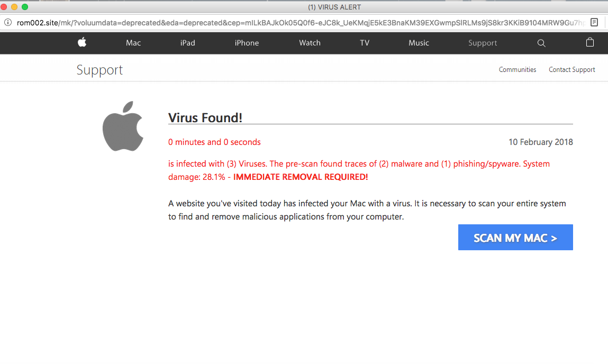Open the Mac menu item
Screen dimensions: 608x364
pyautogui.click(x=133, y=43)
